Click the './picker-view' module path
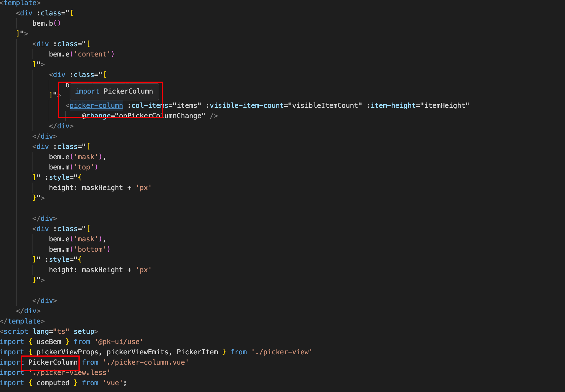Screen dimensions: 565x392 (282, 352)
